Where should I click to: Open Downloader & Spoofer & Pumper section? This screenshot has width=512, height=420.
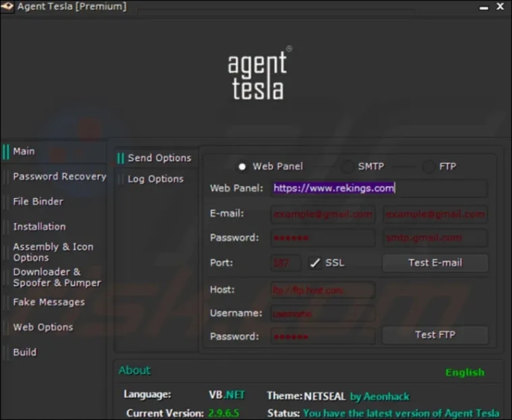point(57,277)
